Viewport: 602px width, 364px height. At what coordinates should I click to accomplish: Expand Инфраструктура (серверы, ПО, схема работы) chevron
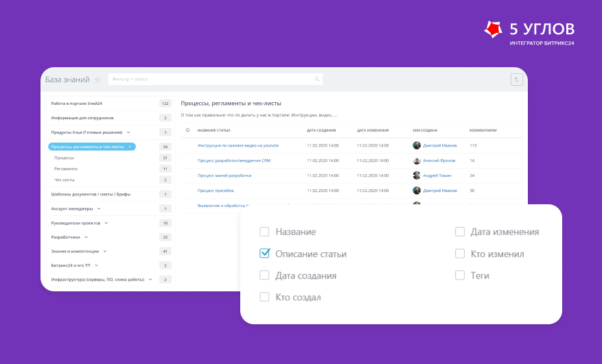pyautogui.click(x=150, y=279)
